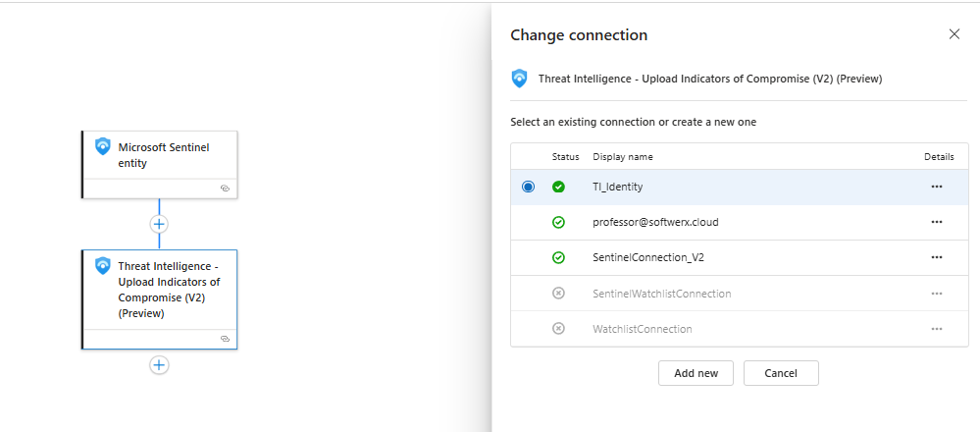Image resolution: width=980 pixels, height=432 pixels.
Task: Add step below Threat Intelligence card
Action: pos(159,365)
